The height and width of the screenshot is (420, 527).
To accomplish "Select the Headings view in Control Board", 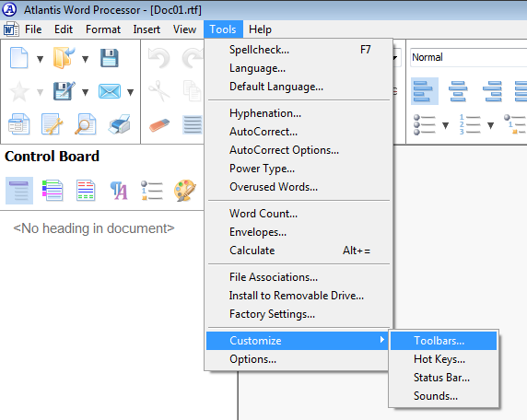I will pos(19,191).
